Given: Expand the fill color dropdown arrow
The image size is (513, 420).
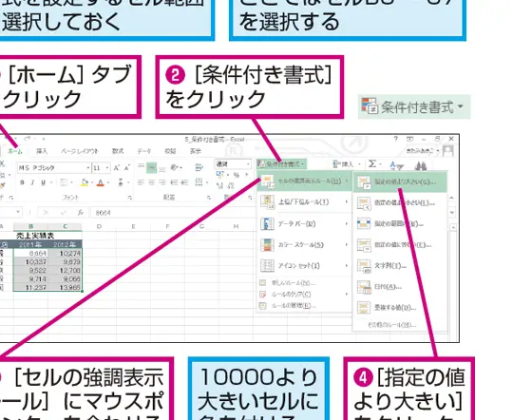Looking at the screenshot, I should click(x=92, y=182).
